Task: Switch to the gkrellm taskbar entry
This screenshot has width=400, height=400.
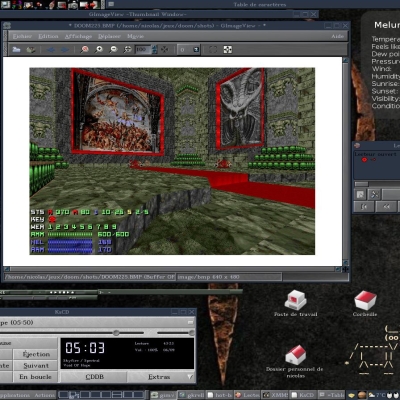Action: 191,395
